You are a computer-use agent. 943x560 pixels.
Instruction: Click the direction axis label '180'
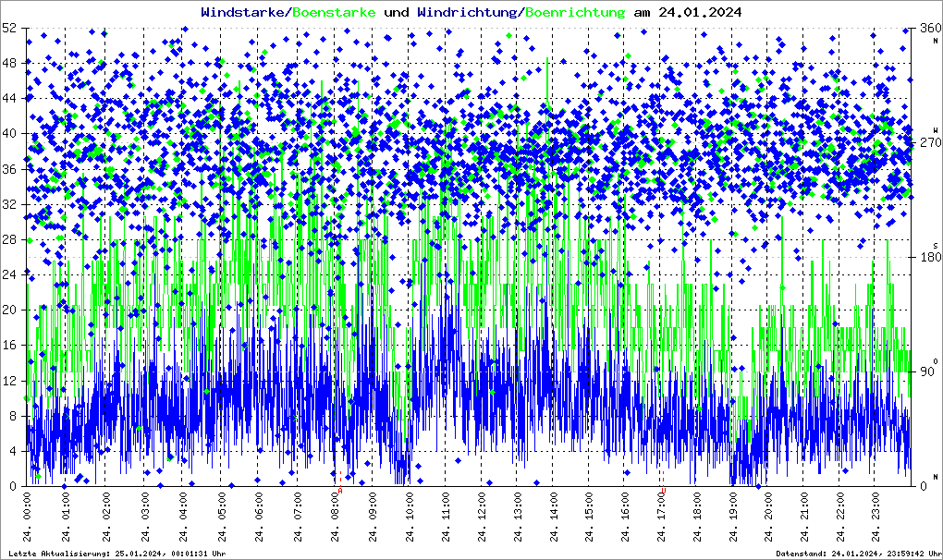(931, 257)
